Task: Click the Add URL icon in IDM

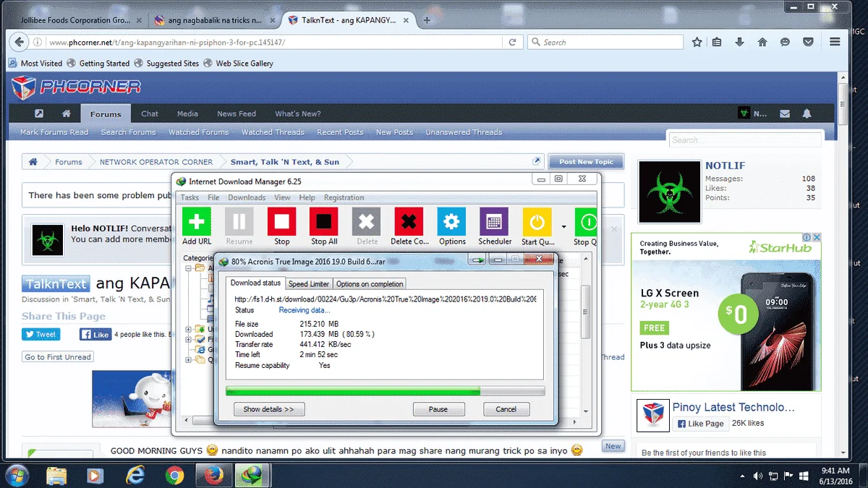Action: pos(197,221)
